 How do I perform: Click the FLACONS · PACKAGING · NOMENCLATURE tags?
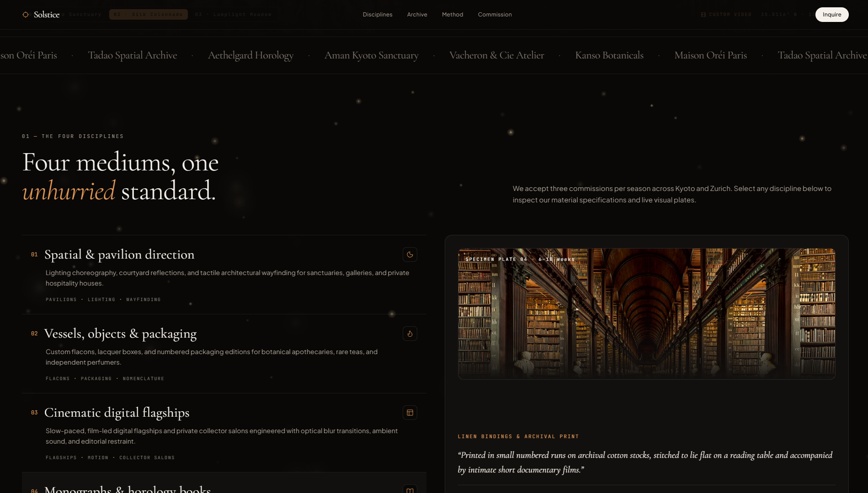pos(105,379)
